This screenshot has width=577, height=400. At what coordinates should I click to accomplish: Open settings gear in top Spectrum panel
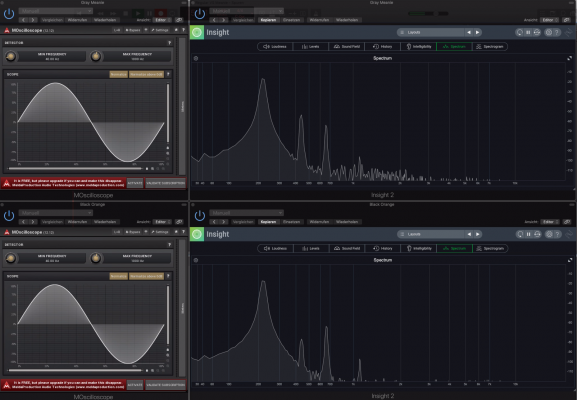click(196, 58)
